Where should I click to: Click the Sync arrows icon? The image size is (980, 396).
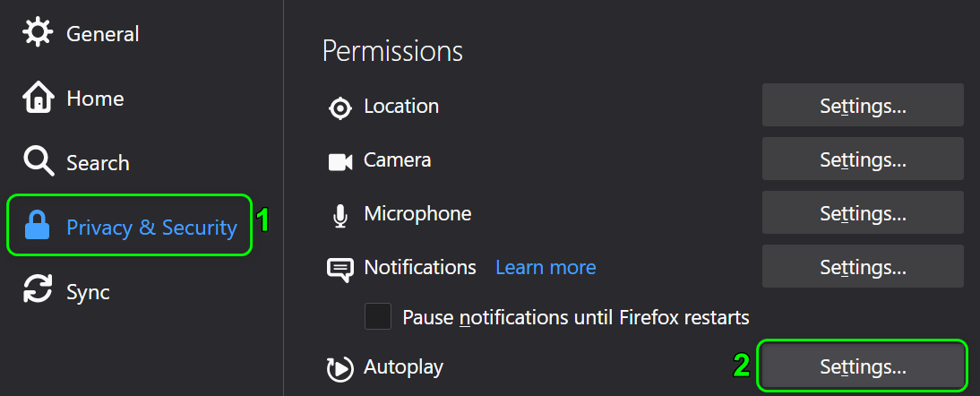[38, 292]
